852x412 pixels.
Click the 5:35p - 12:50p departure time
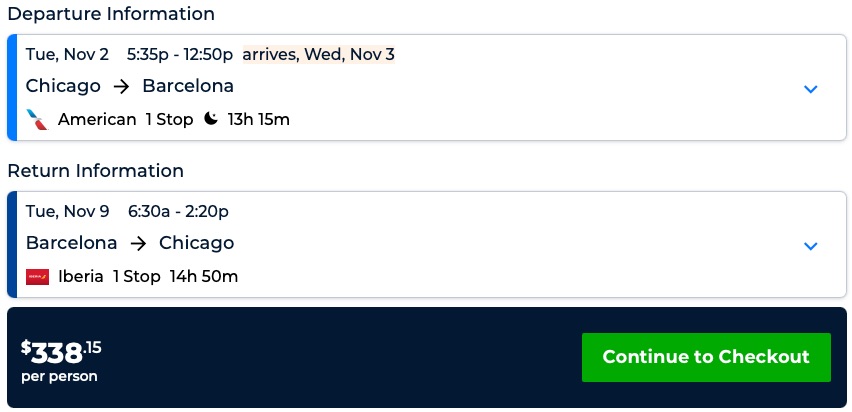click(180, 54)
